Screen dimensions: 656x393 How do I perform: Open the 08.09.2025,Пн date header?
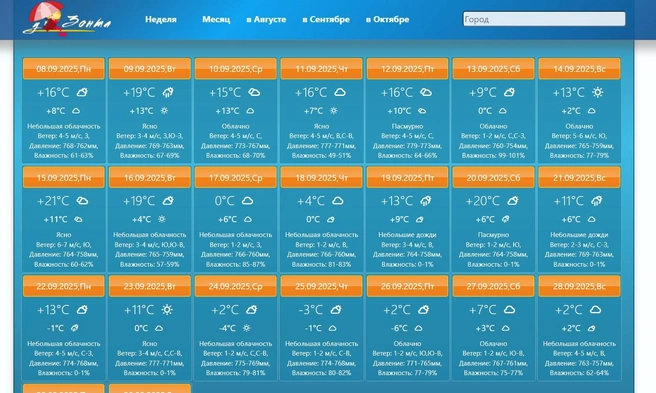64,69
